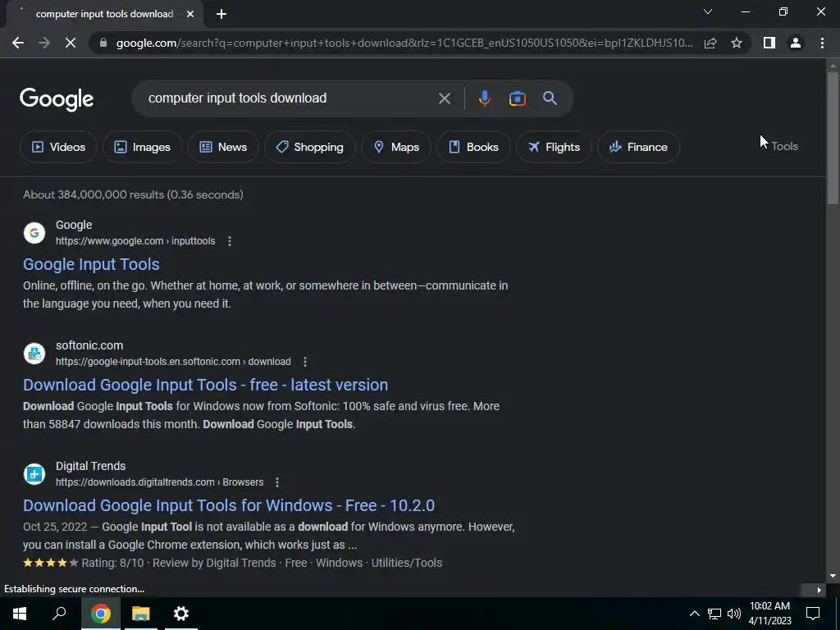Open Softonic 'Download Google Input Tools' result
The width and height of the screenshot is (840, 630).
pos(205,385)
